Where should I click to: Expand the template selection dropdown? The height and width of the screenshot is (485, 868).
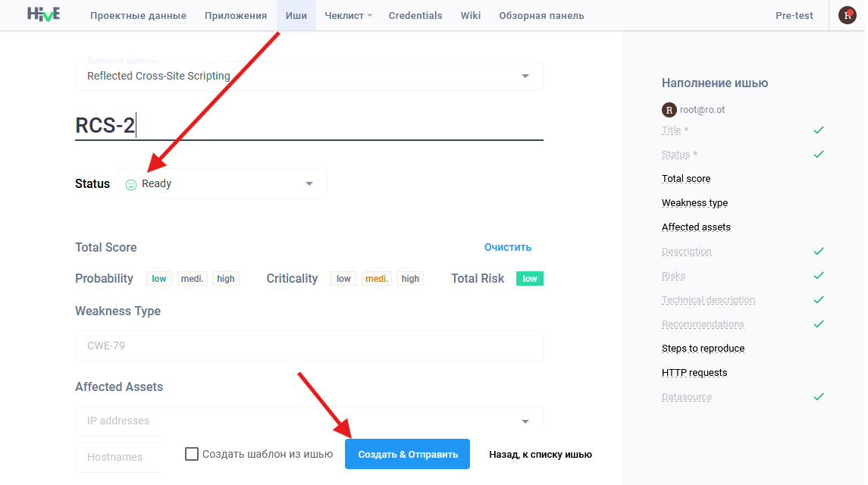[x=525, y=76]
